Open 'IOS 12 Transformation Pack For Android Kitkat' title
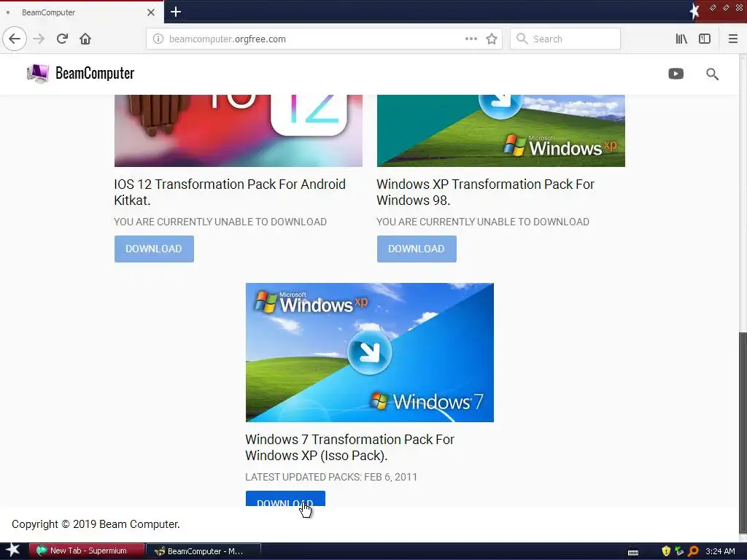The width and height of the screenshot is (747, 560). pyautogui.click(x=230, y=192)
